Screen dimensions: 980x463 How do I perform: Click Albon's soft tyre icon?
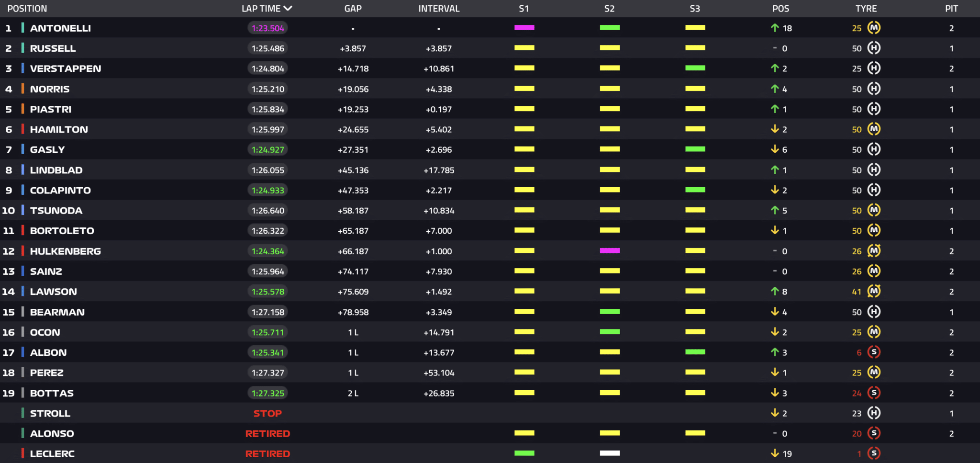874,352
